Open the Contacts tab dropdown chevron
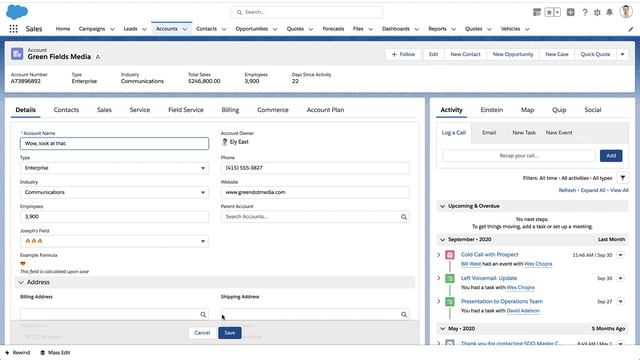The height and width of the screenshot is (360, 640). click(x=224, y=29)
